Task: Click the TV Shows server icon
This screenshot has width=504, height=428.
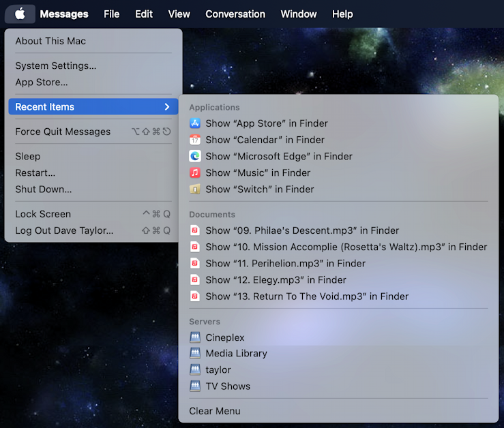Action: [195, 386]
